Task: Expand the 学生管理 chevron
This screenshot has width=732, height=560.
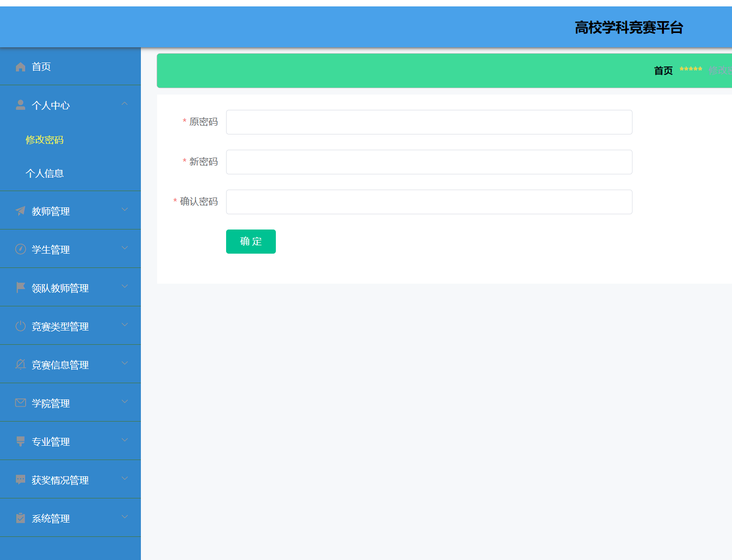Action: [125, 248]
